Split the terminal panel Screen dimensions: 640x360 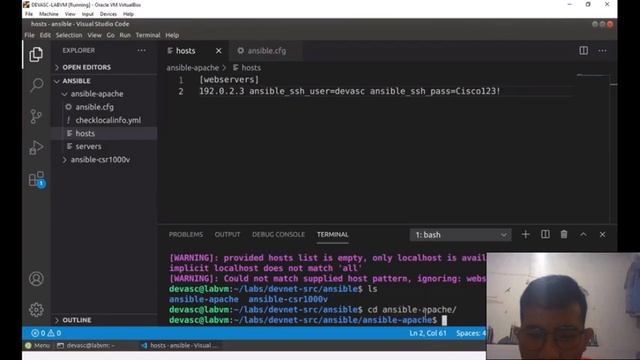click(x=545, y=234)
